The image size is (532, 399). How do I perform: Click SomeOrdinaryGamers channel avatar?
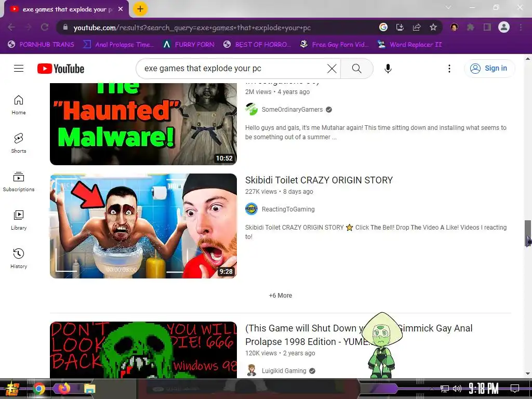(x=251, y=109)
